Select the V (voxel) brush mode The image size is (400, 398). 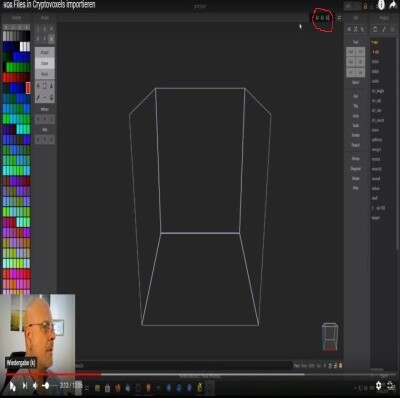pos(38,39)
